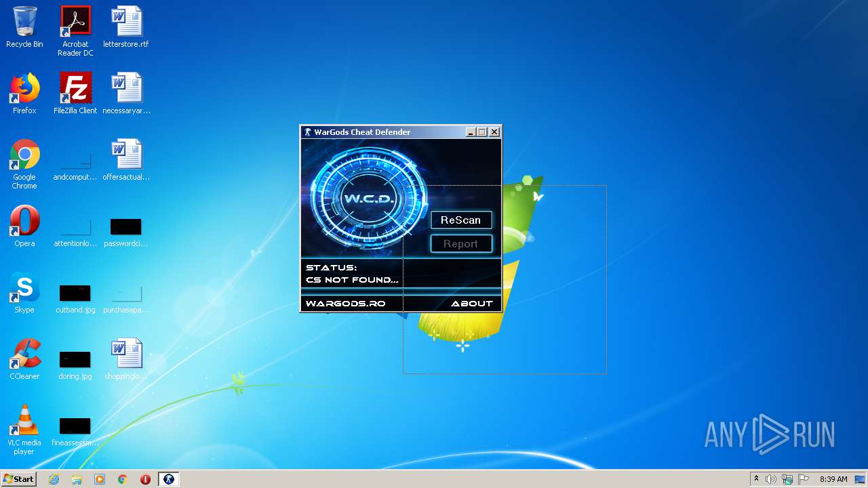The width and height of the screenshot is (868, 488).
Task: Open FileZilla Client shortcut
Action: click(75, 94)
